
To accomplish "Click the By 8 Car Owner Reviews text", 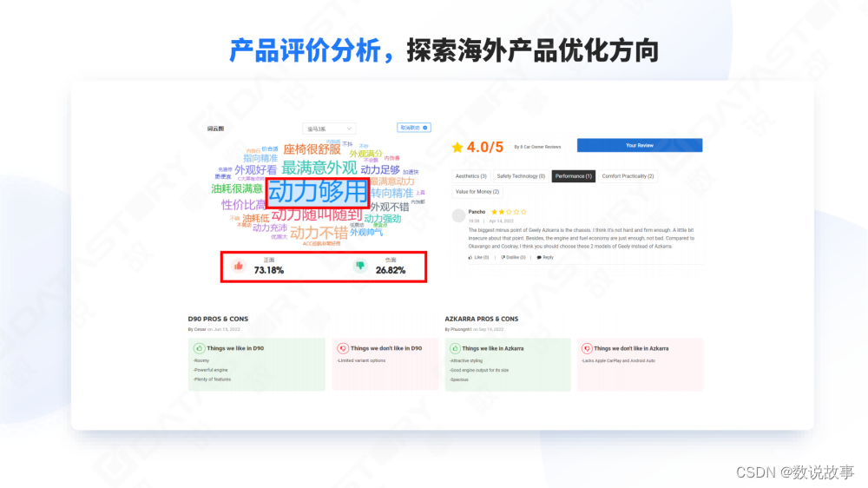I will click(x=537, y=148).
